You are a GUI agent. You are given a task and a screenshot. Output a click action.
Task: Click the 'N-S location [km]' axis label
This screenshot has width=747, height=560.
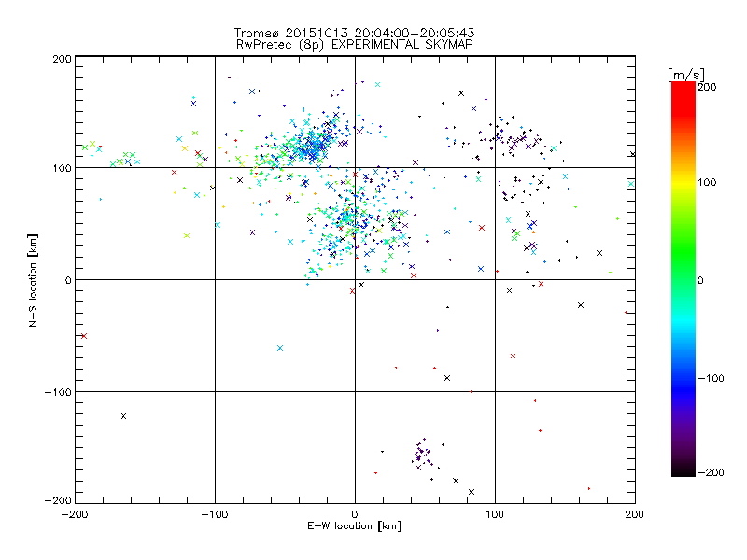point(33,280)
